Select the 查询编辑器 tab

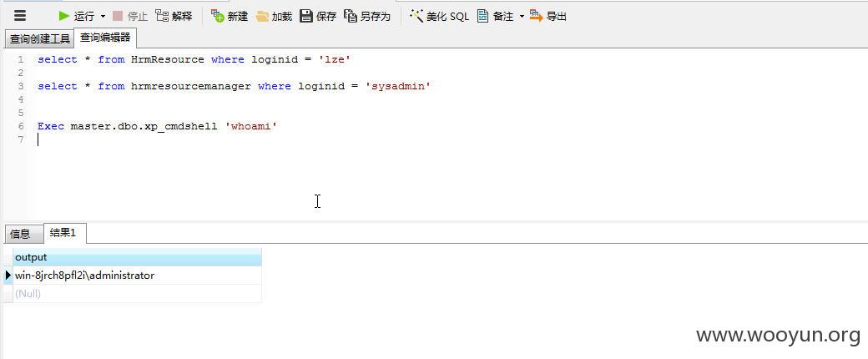point(105,38)
